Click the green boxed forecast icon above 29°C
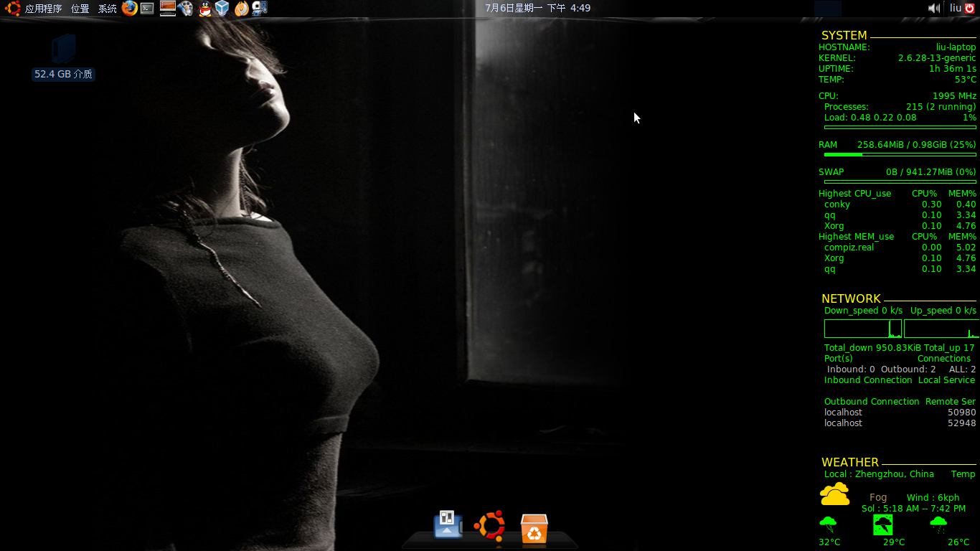Viewport: 980px width, 551px height. coord(882,524)
